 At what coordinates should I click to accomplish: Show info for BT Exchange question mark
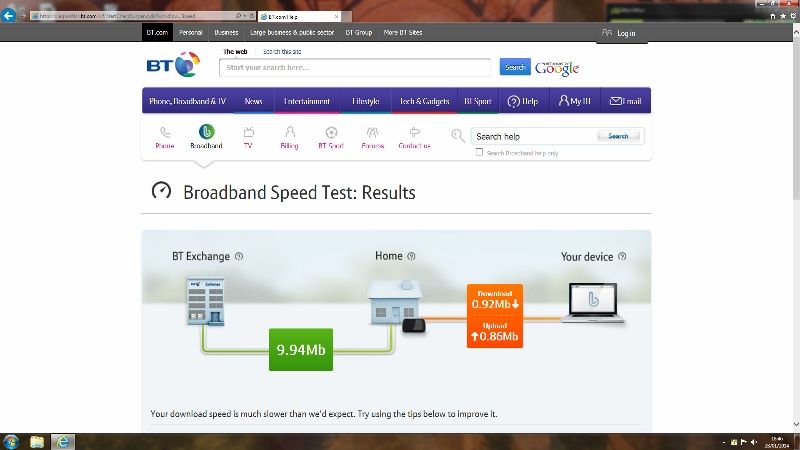coord(239,256)
